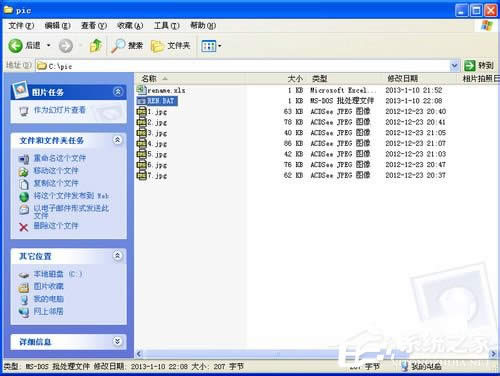Image resolution: width=500 pixels, height=376 pixels.
Task: Click 重命名这个文件 link
Action: [60, 158]
